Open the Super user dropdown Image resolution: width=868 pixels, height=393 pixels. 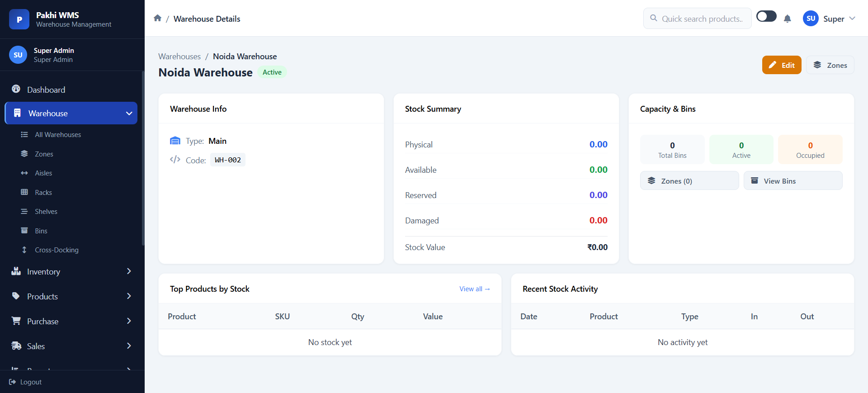(x=829, y=19)
